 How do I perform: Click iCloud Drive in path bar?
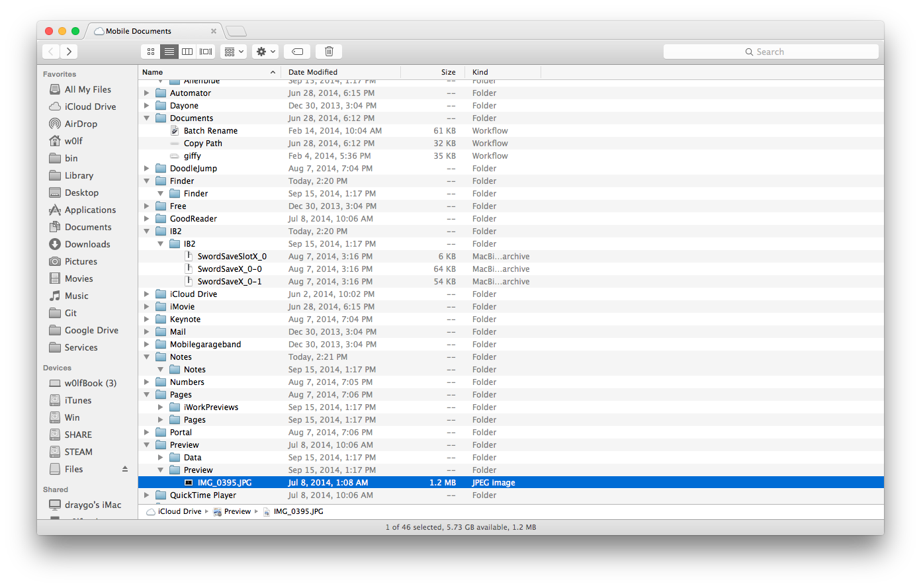coord(174,511)
